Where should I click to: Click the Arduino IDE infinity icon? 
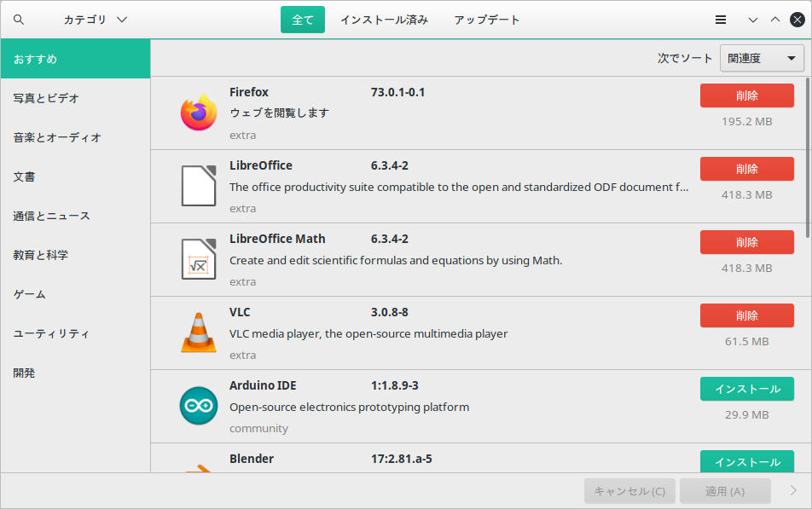(x=199, y=406)
